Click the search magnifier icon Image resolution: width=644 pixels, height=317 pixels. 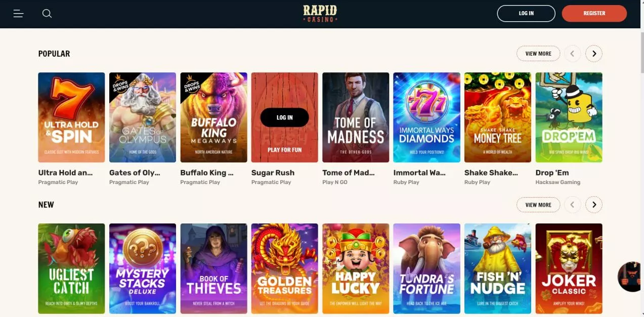pyautogui.click(x=47, y=14)
